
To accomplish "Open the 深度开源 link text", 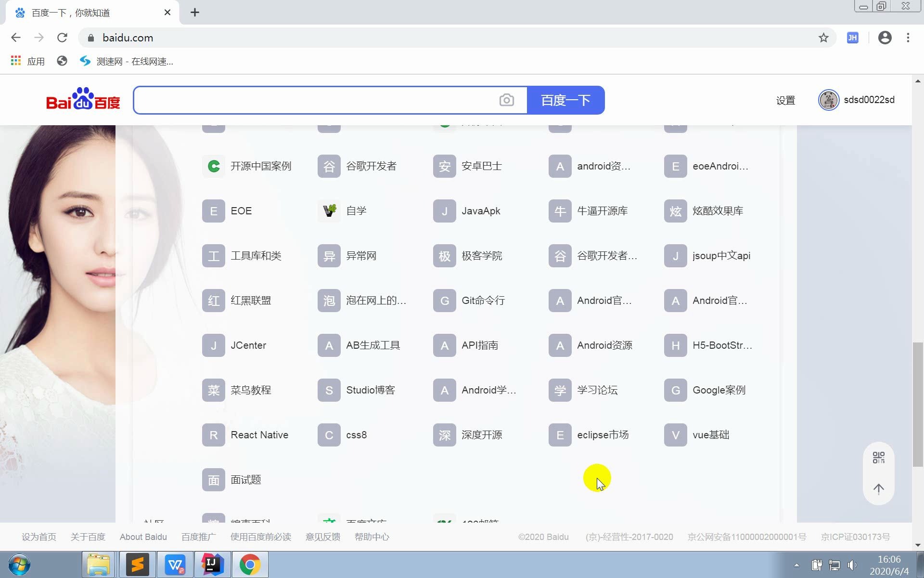I will point(482,435).
